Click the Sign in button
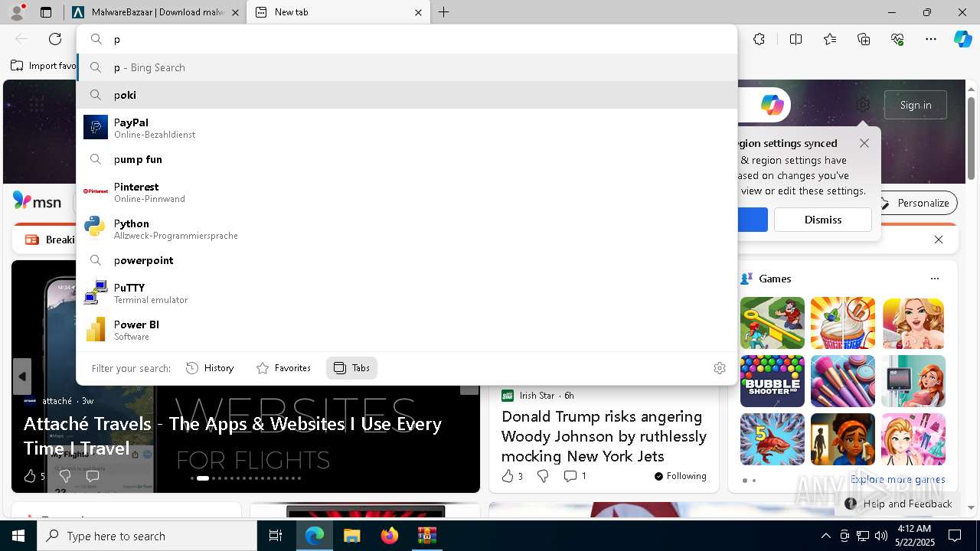The image size is (980, 551). (x=916, y=105)
